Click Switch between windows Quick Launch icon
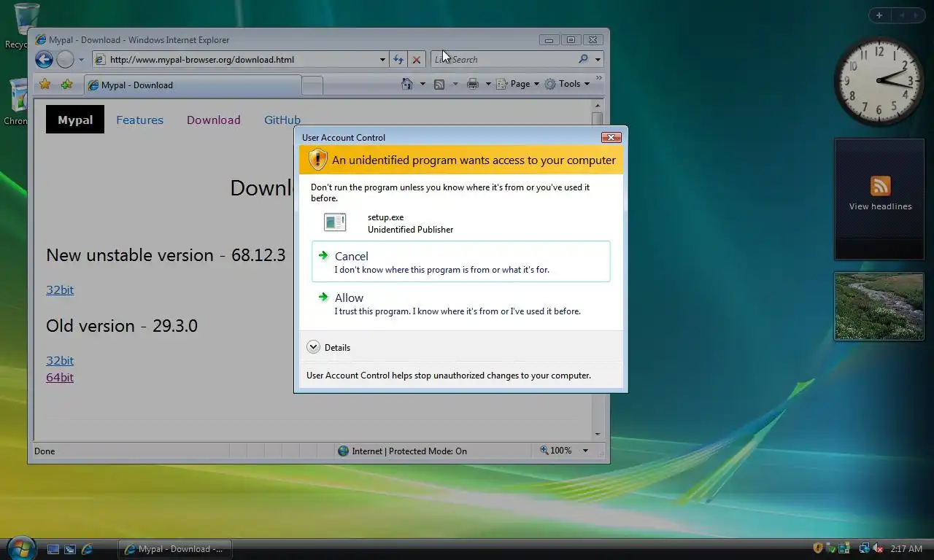Viewport: 934px width, 560px height. pos(70,549)
